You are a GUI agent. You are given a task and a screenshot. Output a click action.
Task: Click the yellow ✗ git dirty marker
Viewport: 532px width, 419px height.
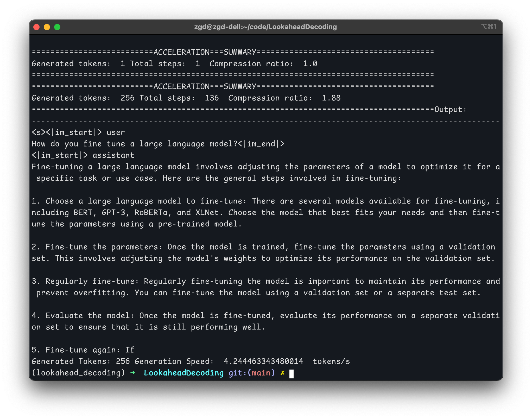tap(282, 373)
